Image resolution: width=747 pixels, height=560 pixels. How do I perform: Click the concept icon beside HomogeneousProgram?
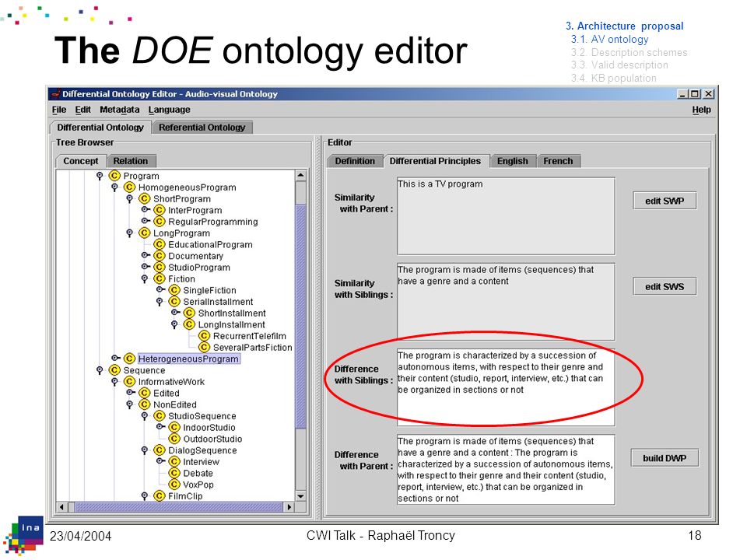[130, 187]
